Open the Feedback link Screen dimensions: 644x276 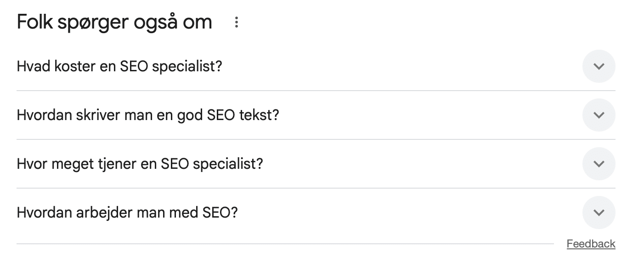tap(591, 244)
